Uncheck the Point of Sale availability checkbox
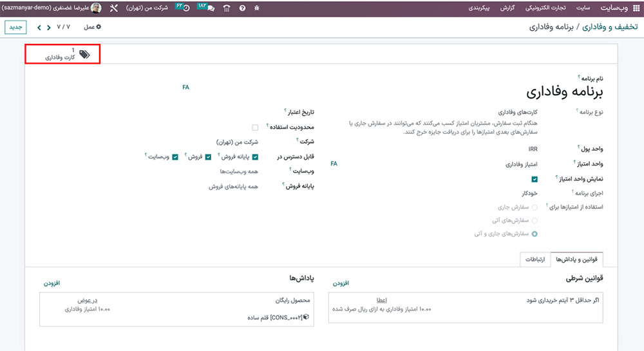Image resolution: width=644 pixels, height=351 pixels. point(256,157)
